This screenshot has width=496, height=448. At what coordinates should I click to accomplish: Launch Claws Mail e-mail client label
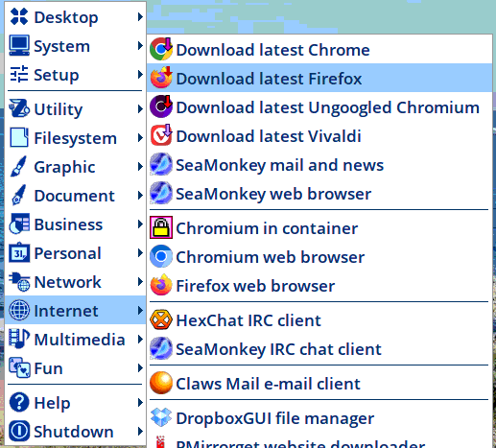tap(269, 384)
